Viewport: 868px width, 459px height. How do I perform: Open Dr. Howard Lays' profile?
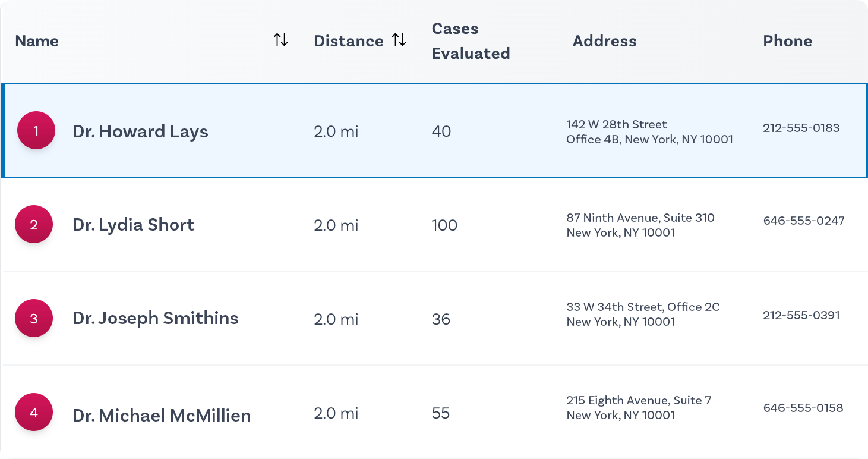tap(140, 131)
